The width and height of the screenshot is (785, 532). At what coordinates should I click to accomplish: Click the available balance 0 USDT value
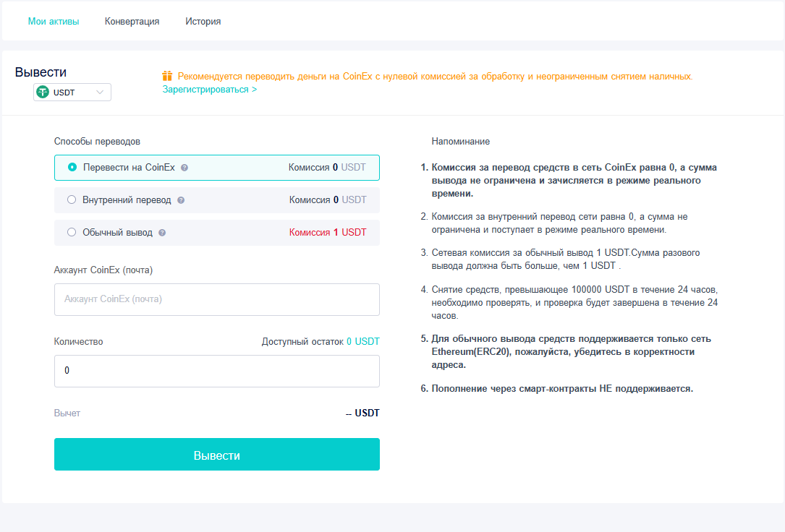pos(362,341)
